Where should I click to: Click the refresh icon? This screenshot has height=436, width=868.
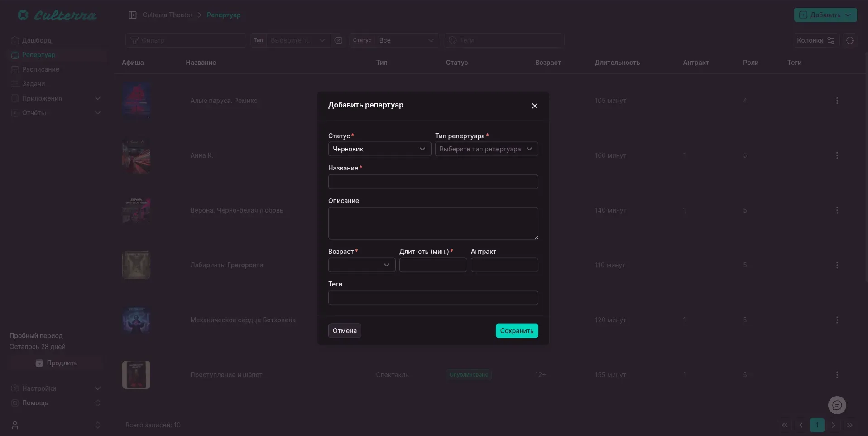click(x=850, y=40)
